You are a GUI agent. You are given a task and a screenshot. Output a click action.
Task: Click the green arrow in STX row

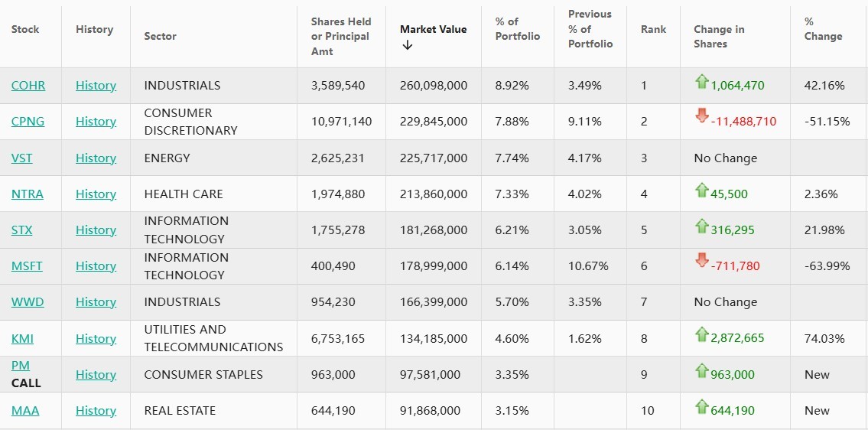(x=701, y=226)
